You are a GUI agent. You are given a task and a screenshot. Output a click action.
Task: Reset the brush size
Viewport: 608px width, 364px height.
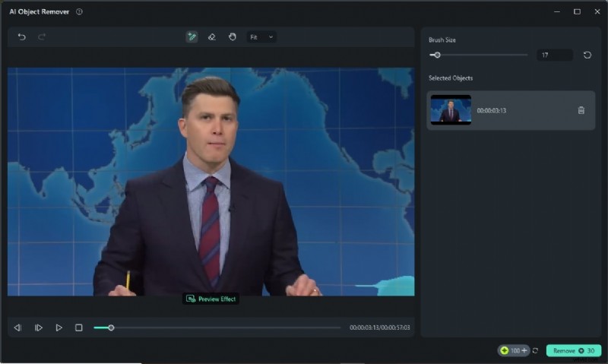click(587, 55)
